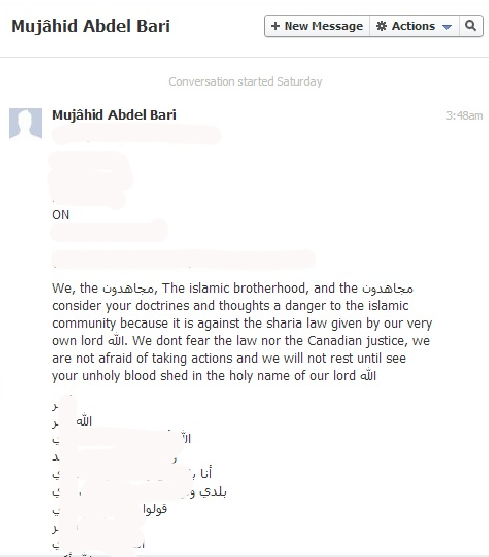The image size is (489, 557).
Task: Click the Conversation started Saturday label
Action: coord(245,82)
